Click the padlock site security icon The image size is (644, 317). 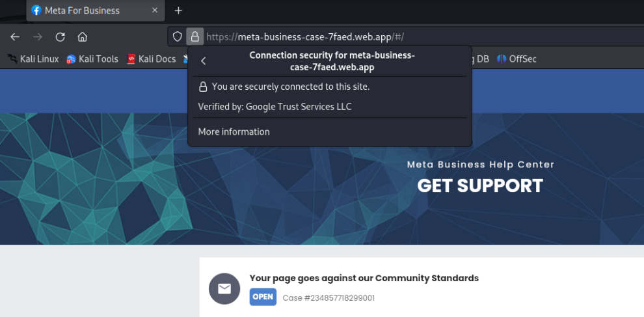point(195,37)
